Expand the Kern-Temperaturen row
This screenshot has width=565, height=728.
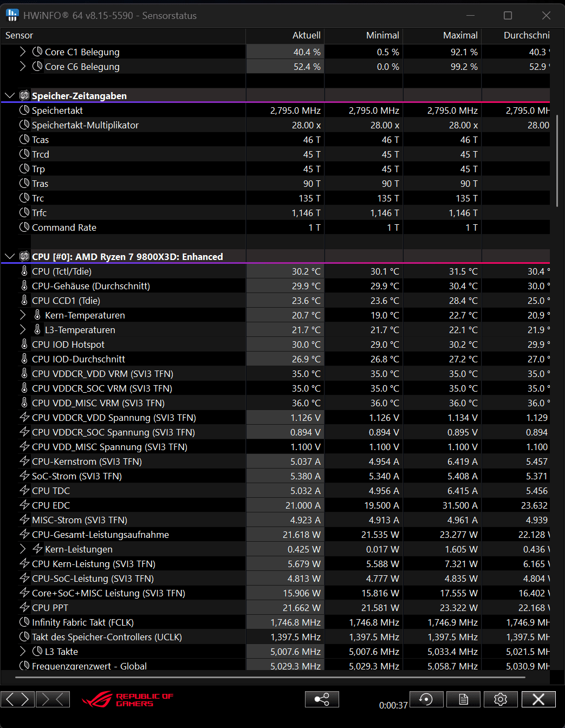[x=22, y=315]
